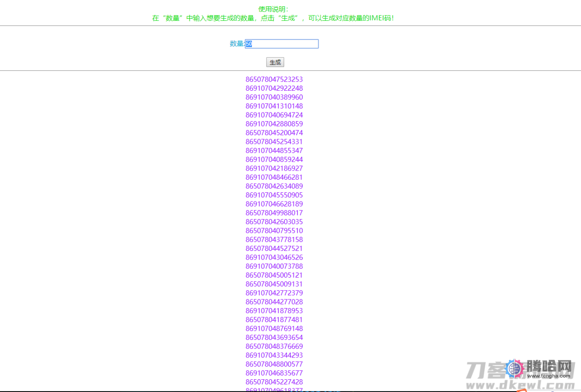Select IMEI code 865078043693654

(x=274, y=337)
